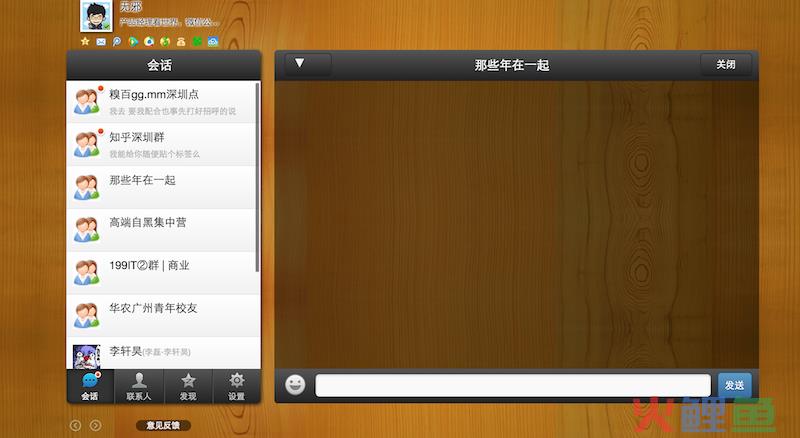
Task: Open the green clover icon
Action: click(197, 41)
